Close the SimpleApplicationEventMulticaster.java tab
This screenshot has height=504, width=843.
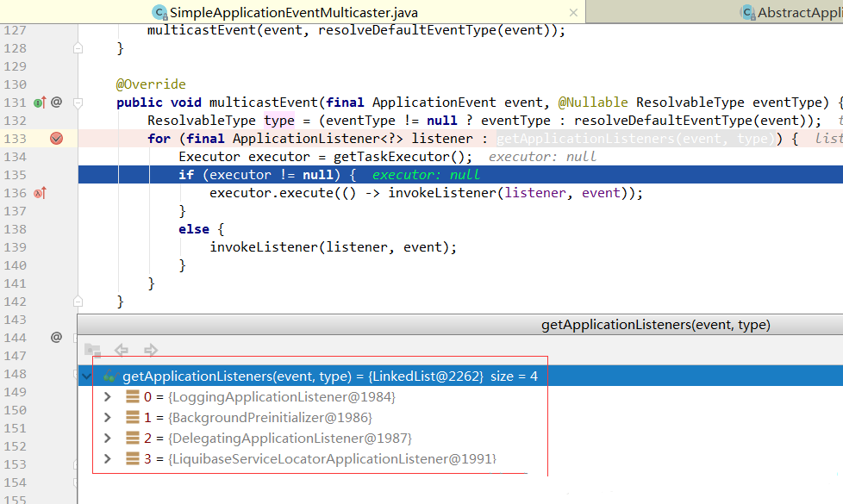tap(573, 13)
